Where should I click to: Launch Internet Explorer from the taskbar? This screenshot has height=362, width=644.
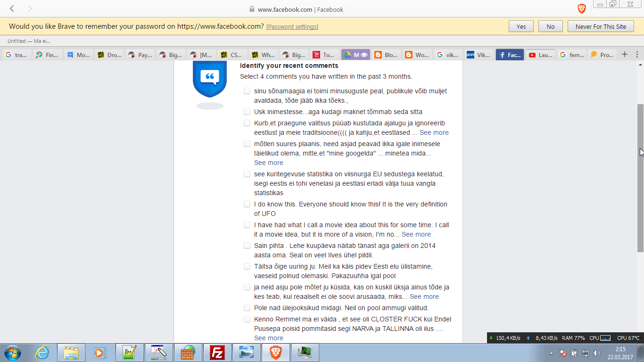click(42, 353)
